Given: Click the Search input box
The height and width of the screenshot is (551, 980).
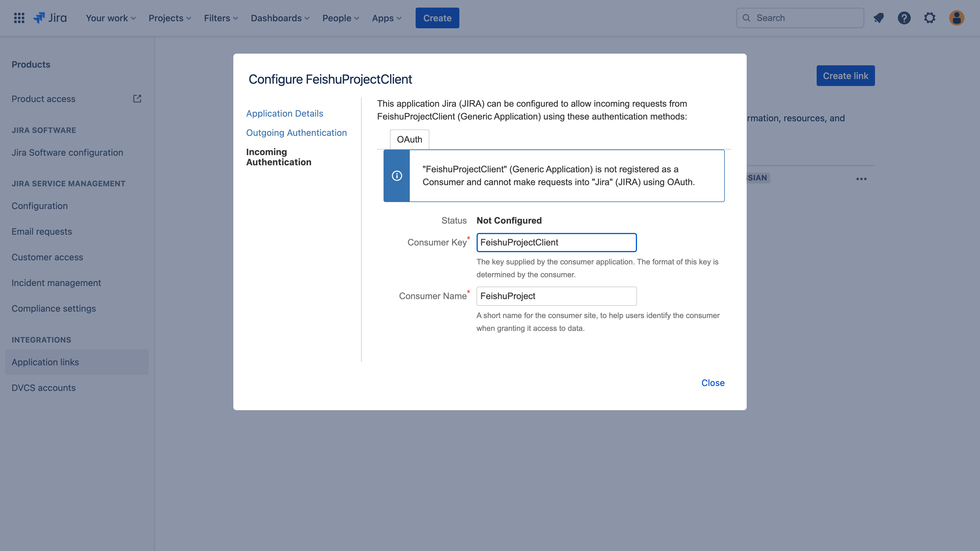Looking at the screenshot, I should pos(800,18).
